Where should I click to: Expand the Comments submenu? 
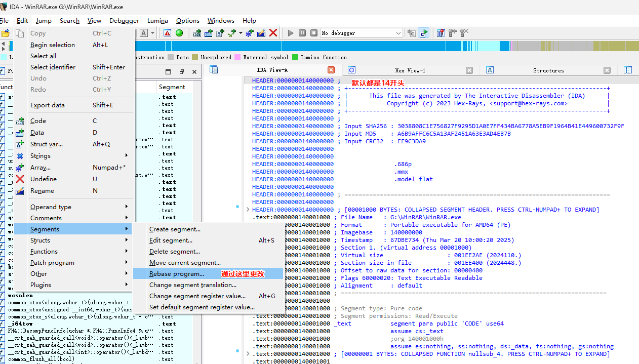(x=73, y=218)
